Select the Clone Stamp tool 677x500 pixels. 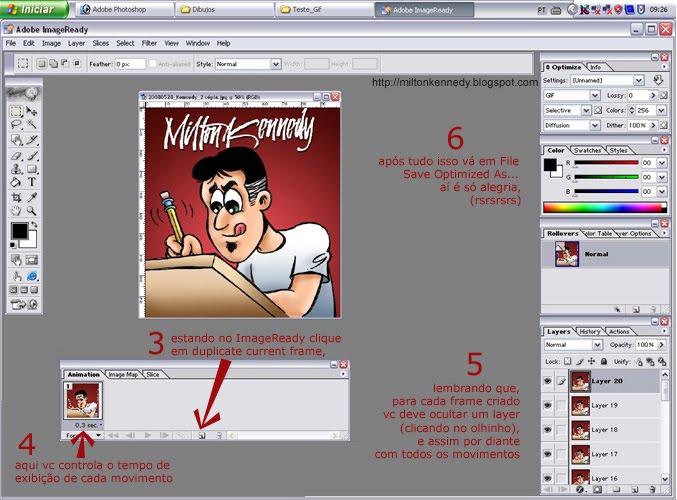point(16,169)
